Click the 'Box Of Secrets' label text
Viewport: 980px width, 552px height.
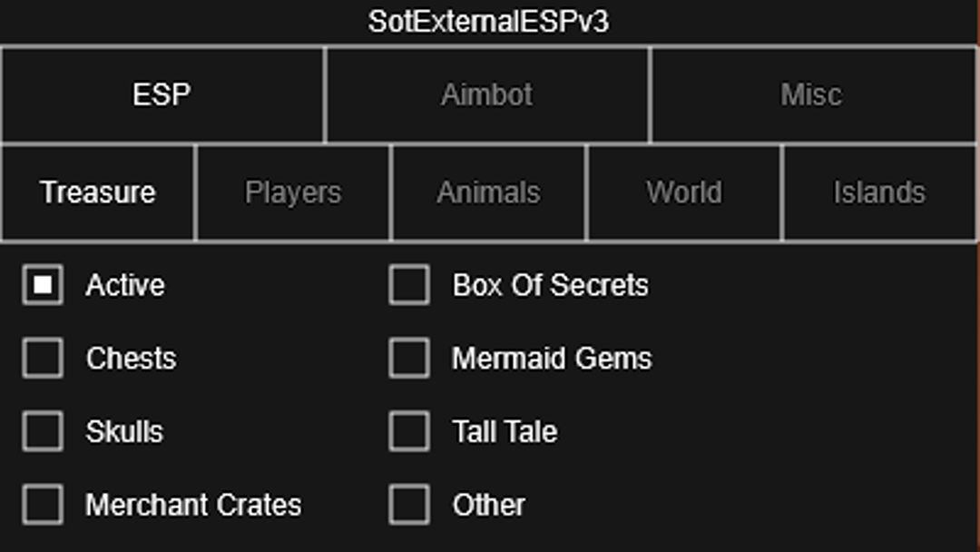pyautogui.click(x=551, y=285)
